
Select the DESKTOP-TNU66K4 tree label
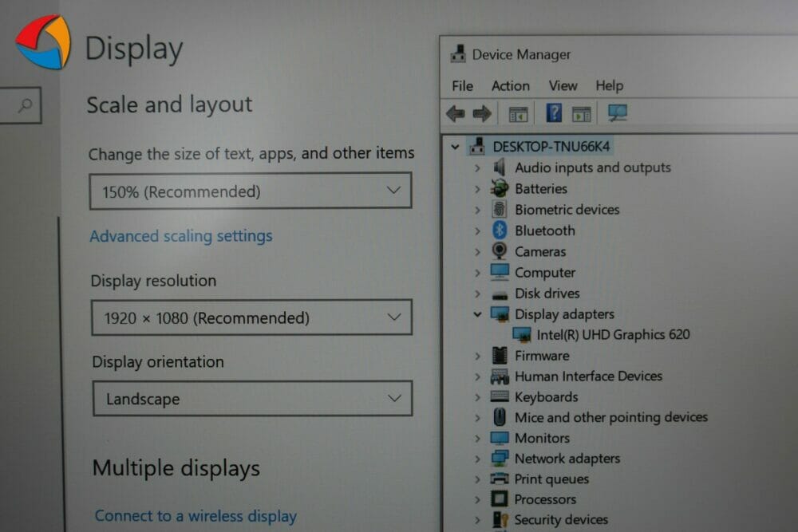pos(551,147)
